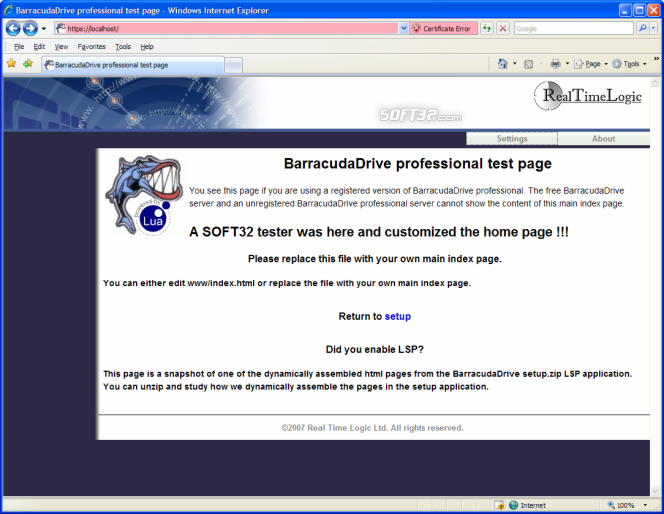This screenshot has width=664, height=514.
Task: Click the barracuda Lua mascot image
Action: 144,195
